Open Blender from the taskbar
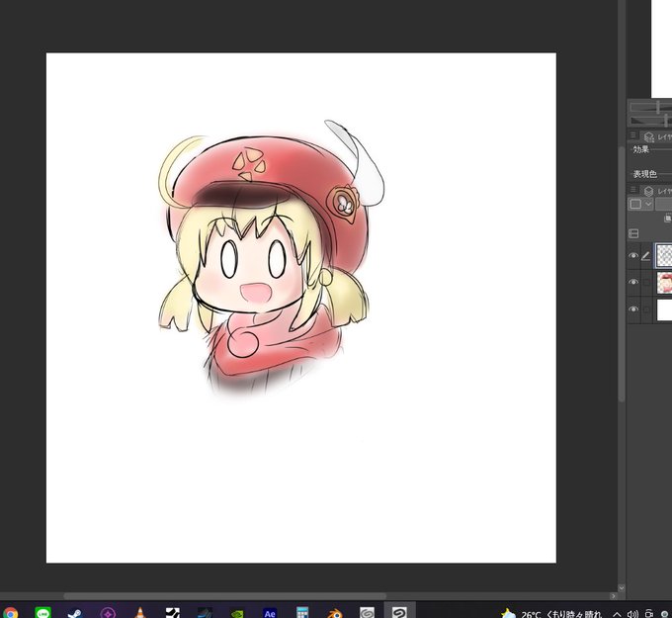672x618 pixels. pos(335,614)
